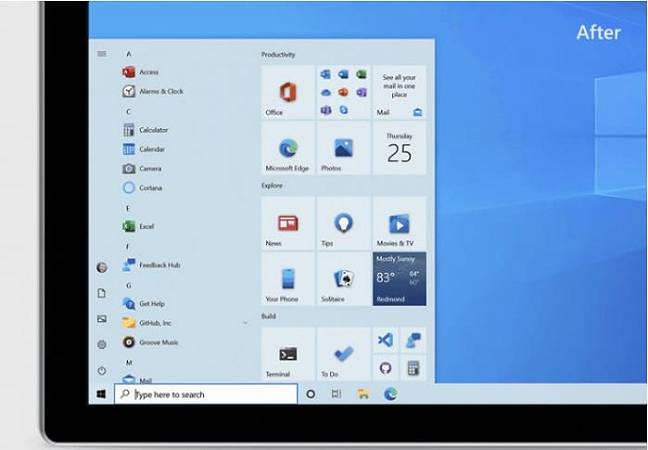Open the Office apps folder tile
The width and height of the screenshot is (648, 450).
343,93
